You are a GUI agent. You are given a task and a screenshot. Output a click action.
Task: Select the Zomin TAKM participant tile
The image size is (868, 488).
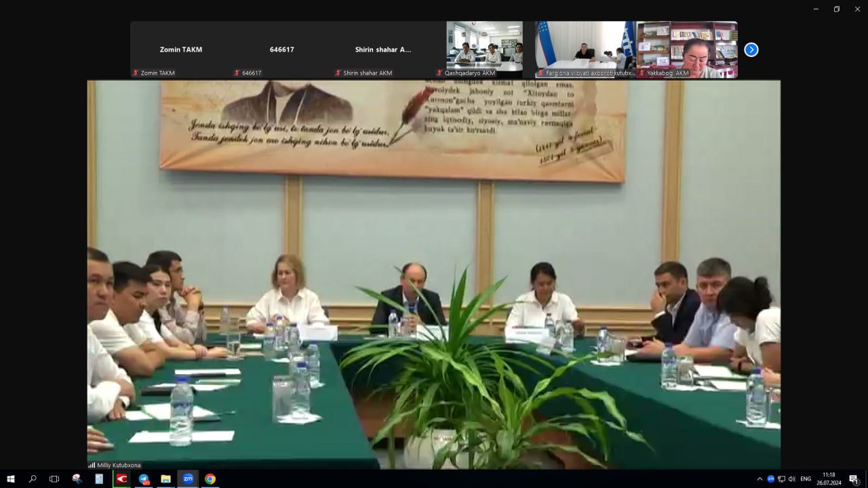tap(180, 49)
